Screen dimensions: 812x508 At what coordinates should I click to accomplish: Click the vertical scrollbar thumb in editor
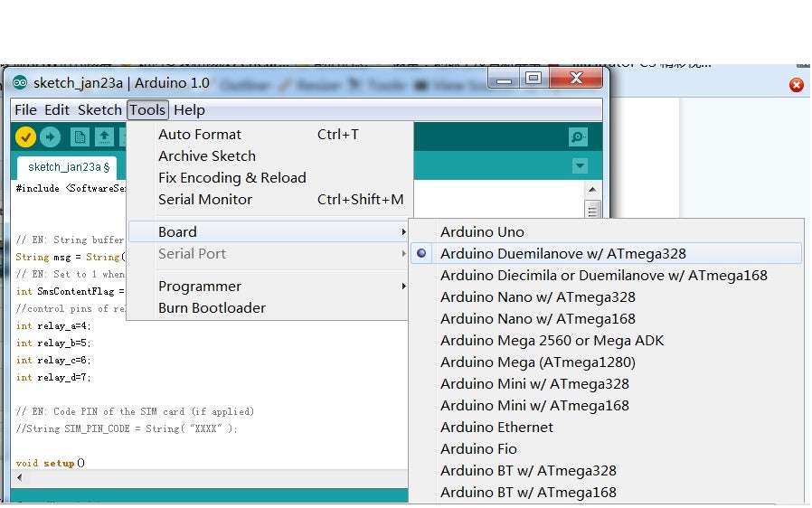click(x=592, y=209)
